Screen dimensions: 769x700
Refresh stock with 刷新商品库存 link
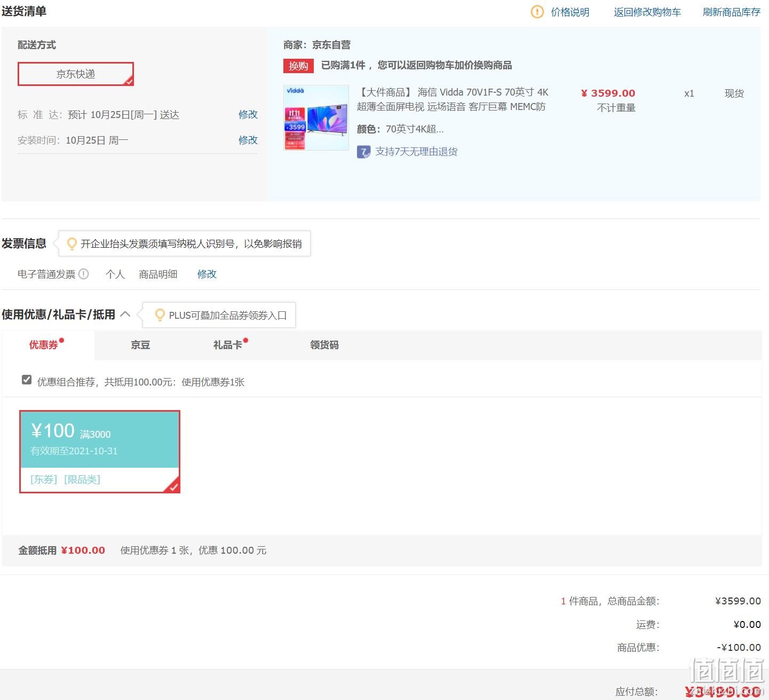click(732, 12)
